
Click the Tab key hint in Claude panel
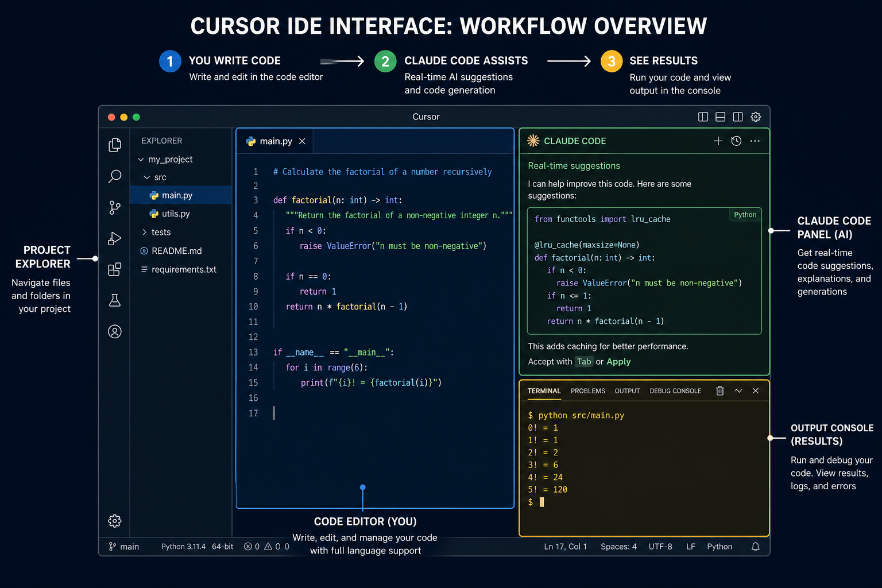pos(584,362)
